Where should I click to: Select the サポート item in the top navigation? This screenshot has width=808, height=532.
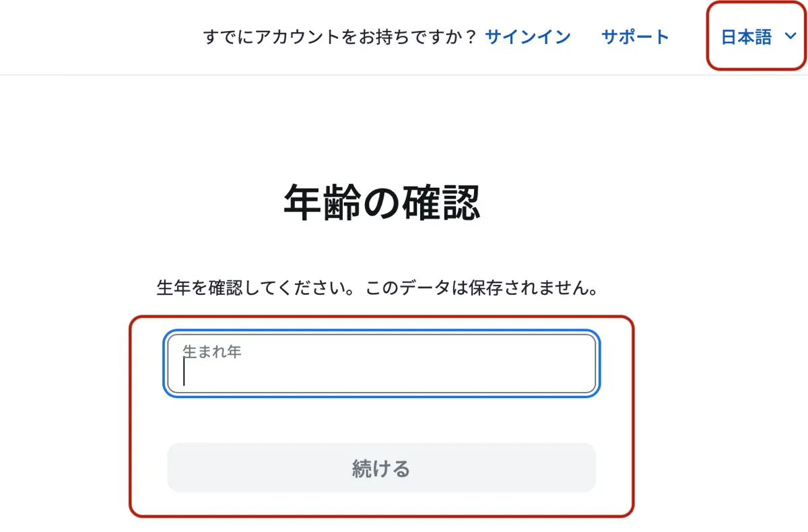(635, 36)
